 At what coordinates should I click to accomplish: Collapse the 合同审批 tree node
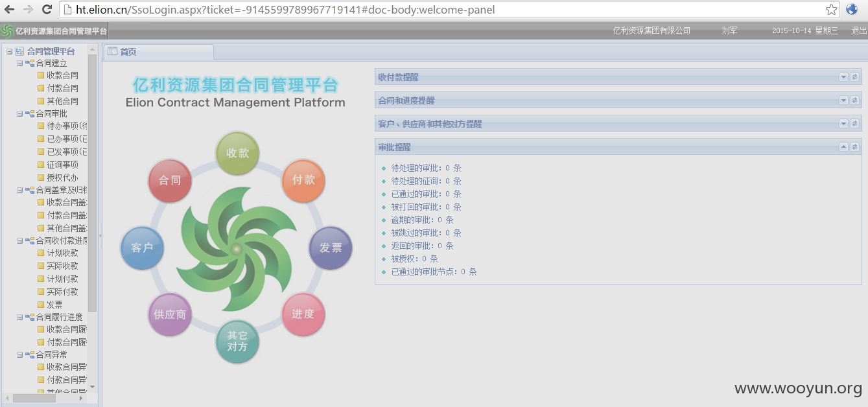19,113
